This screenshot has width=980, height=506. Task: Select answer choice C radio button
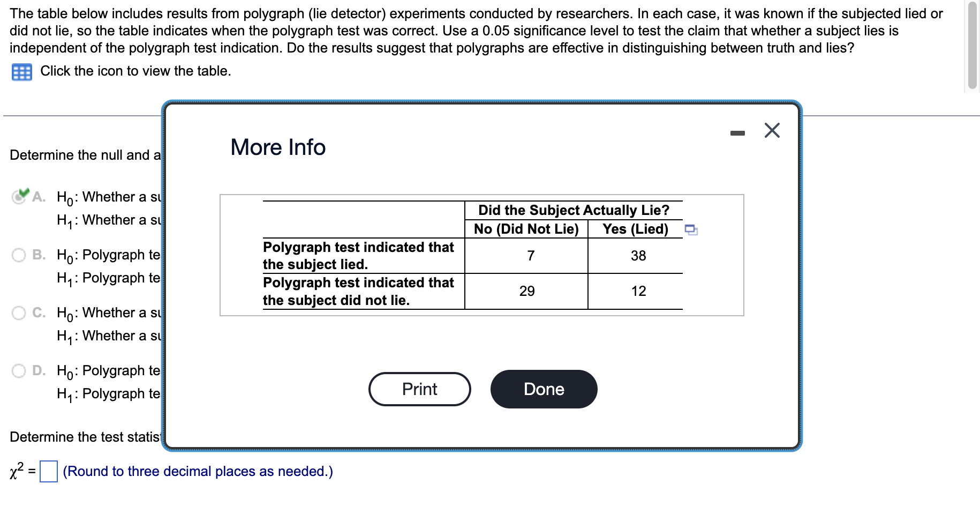pos(19,312)
